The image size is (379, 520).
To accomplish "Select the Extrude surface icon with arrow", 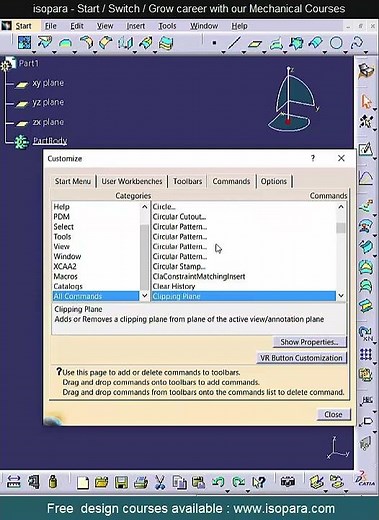I will tap(45, 43).
